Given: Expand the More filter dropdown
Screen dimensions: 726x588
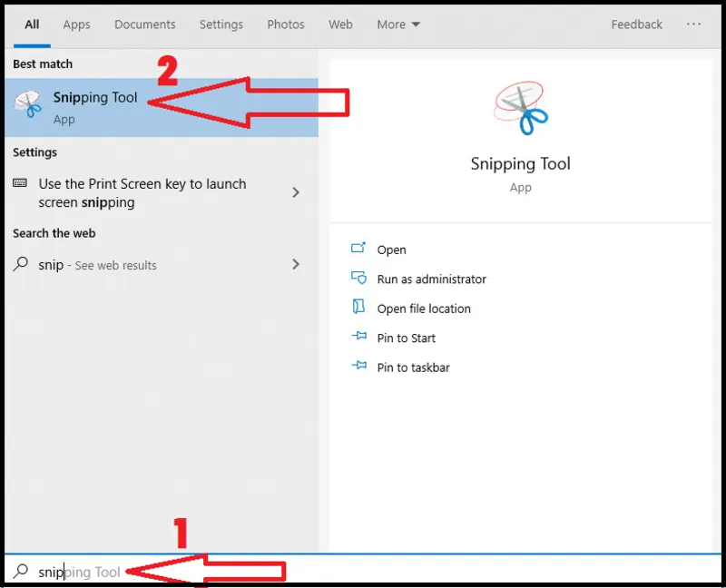Looking at the screenshot, I should coord(398,24).
